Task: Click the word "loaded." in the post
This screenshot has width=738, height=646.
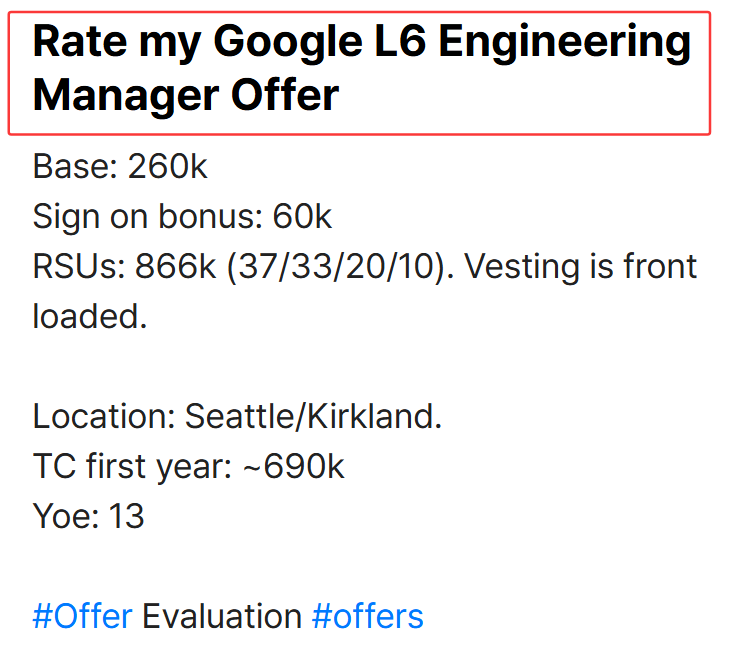Action: tap(90, 316)
